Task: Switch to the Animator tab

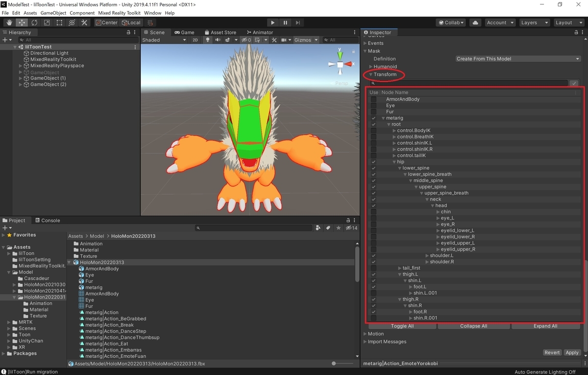Action: tap(260, 32)
